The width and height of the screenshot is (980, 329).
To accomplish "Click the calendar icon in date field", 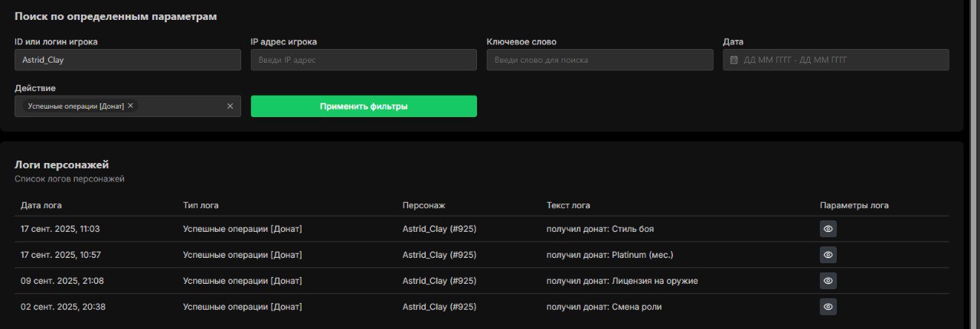I will coord(733,60).
